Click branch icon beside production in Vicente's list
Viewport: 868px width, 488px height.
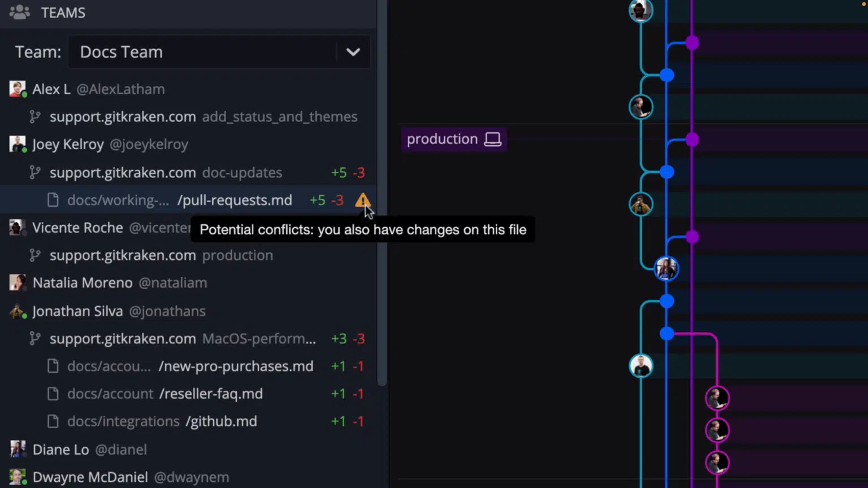(35, 255)
